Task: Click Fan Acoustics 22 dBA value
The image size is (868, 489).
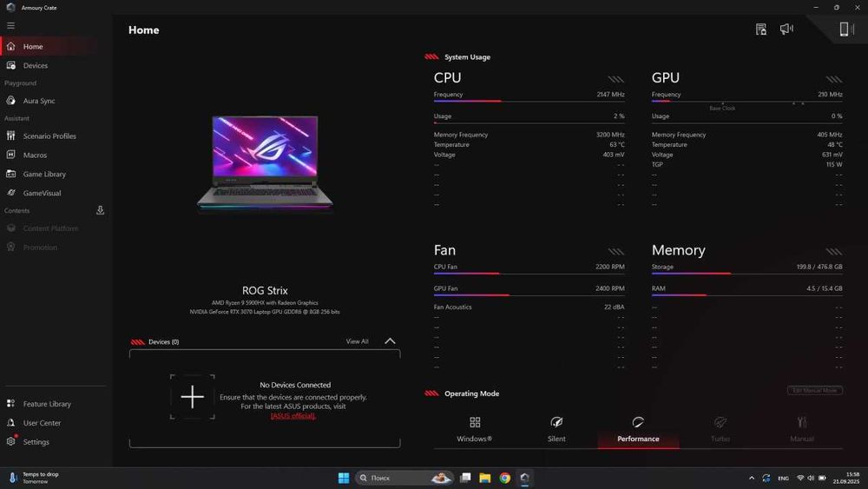Action: [614, 307]
